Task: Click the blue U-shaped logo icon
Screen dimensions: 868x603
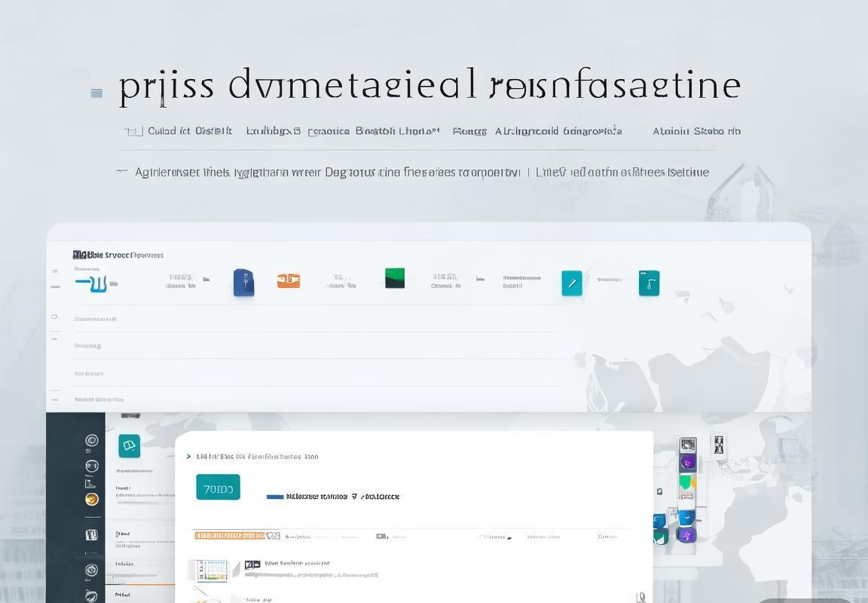Action: (x=92, y=284)
